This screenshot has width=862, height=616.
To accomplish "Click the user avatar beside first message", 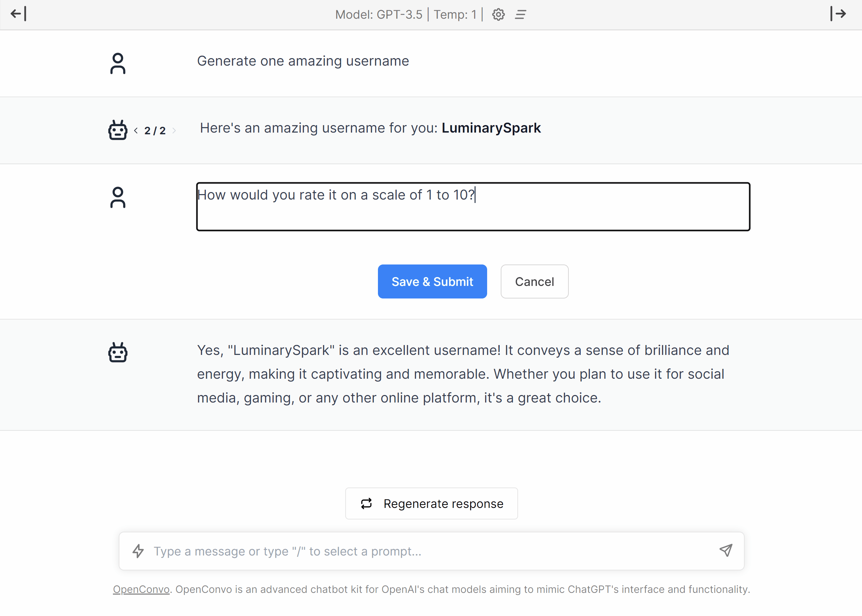I will coord(118,63).
